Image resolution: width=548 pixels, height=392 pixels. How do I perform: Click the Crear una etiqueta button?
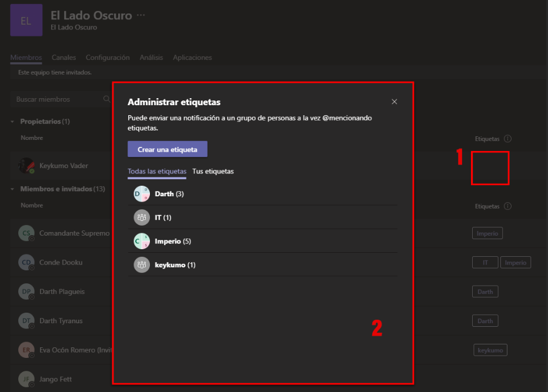tap(167, 149)
